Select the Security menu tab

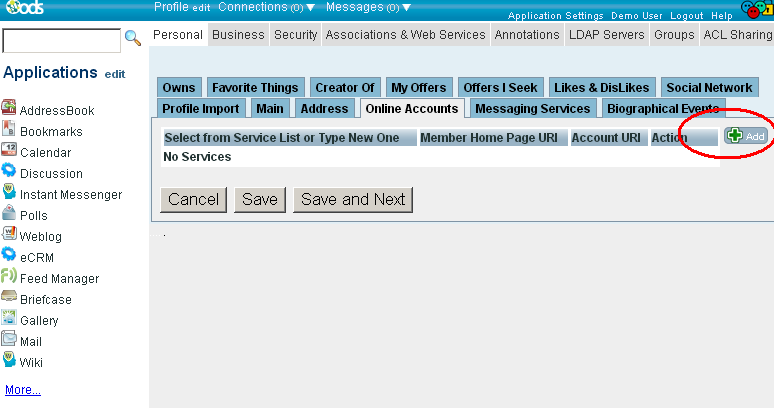point(295,34)
